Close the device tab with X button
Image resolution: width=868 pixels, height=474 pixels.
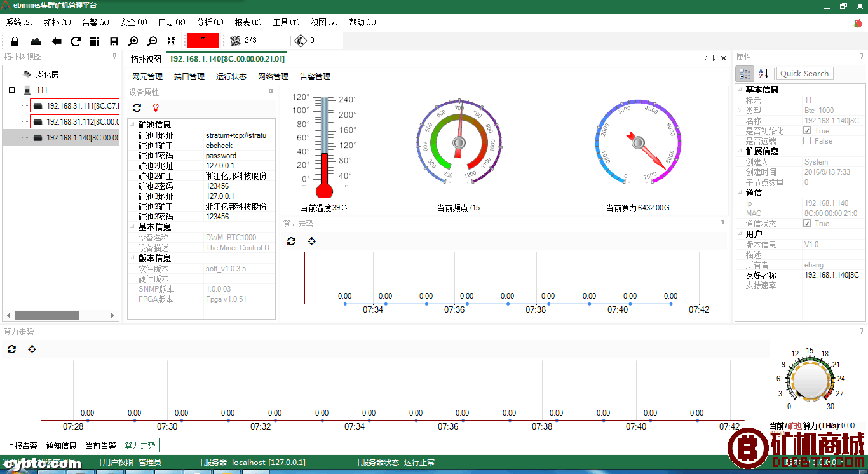point(724,58)
